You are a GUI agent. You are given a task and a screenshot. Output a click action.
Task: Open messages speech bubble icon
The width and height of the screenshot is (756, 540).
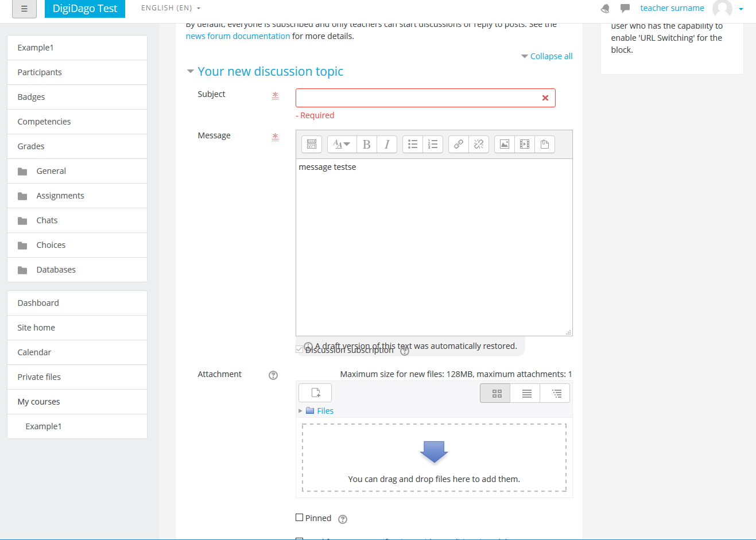tap(625, 8)
